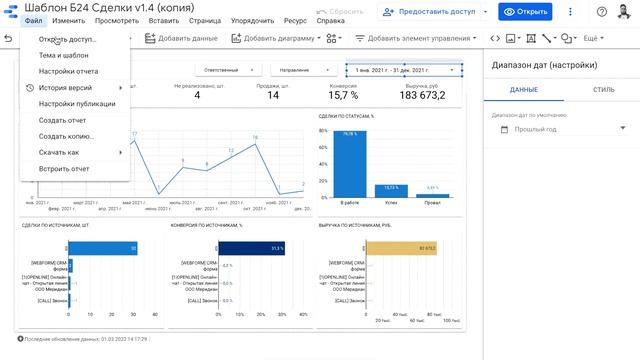Open the Упорядочить menu
640x360 pixels.
pos(252,20)
